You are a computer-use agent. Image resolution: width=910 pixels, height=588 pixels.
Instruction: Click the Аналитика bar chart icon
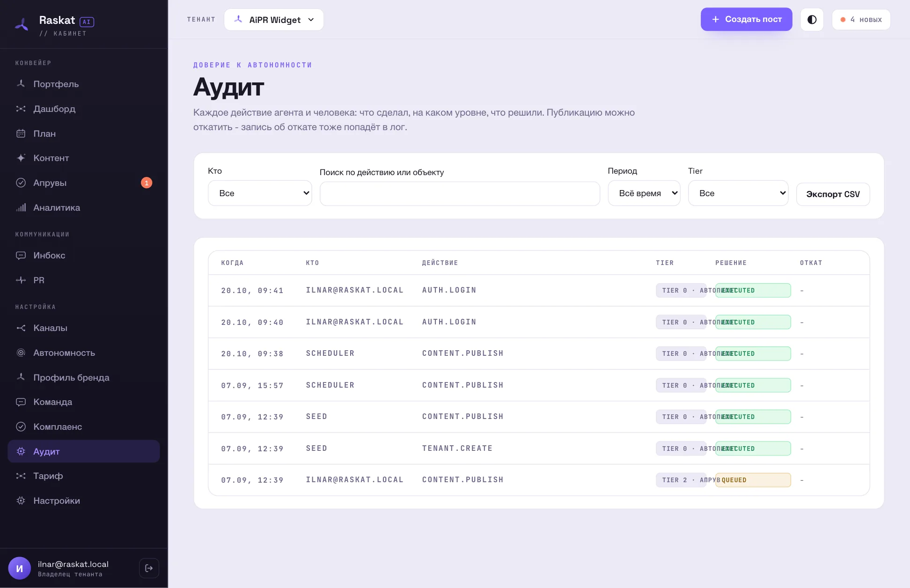[21, 207]
